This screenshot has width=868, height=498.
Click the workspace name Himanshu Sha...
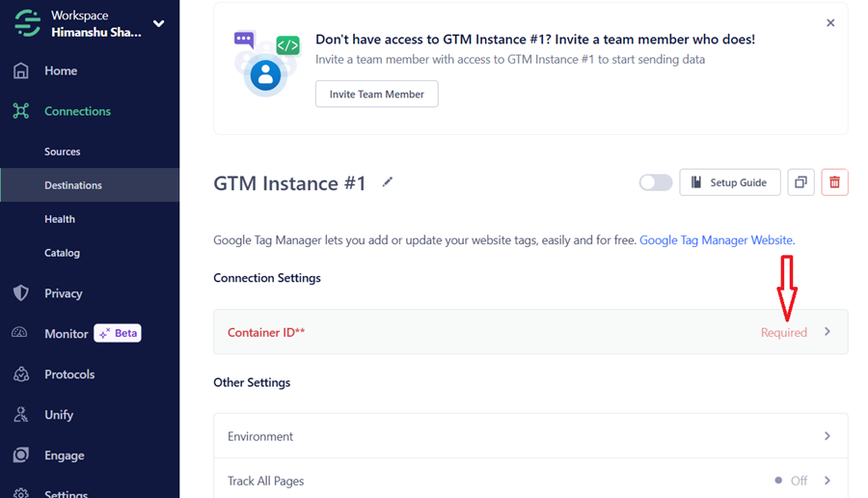coord(96,32)
